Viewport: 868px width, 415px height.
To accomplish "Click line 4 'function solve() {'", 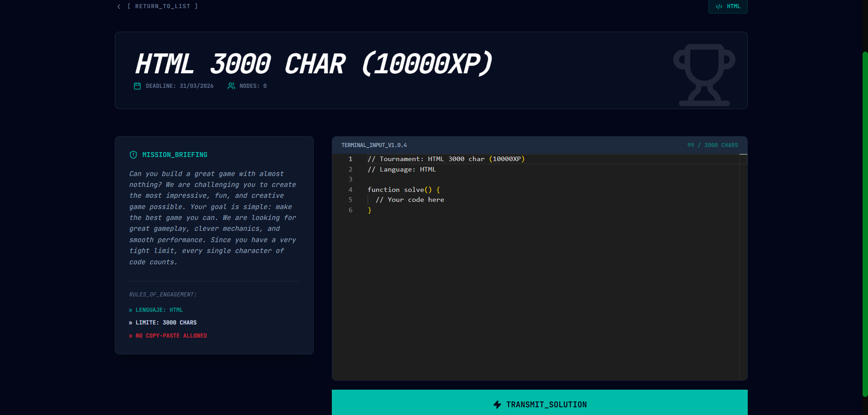I will point(404,190).
